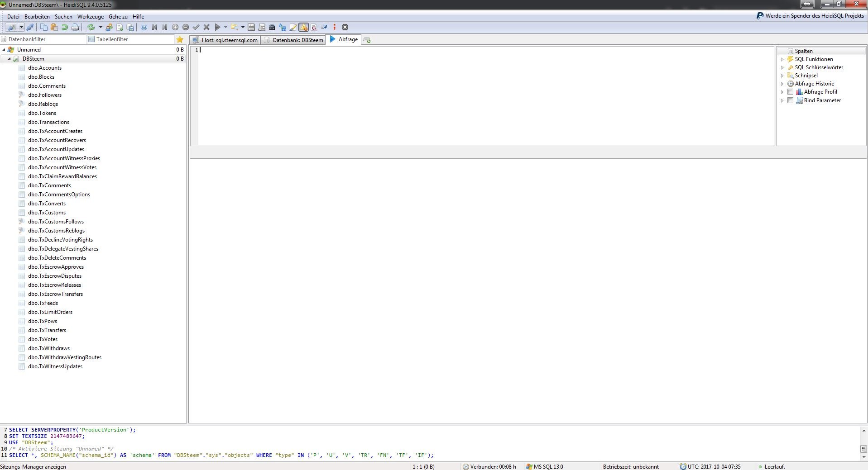Click the green Undo arrow icon
Viewport: 868px width, 470px height.
coord(64,27)
